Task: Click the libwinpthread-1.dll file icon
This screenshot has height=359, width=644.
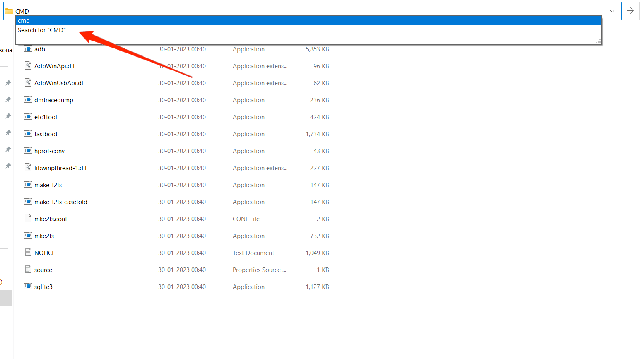Action: click(x=28, y=168)
